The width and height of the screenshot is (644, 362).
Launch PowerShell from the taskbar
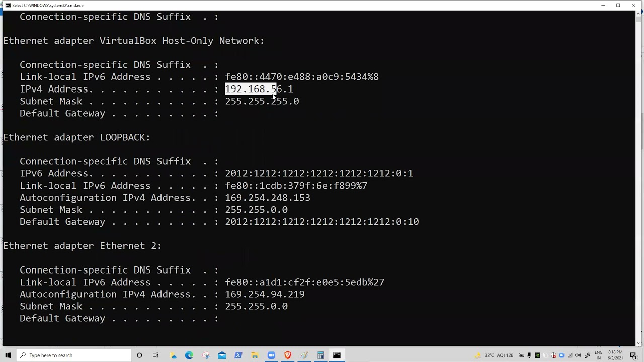[x=238, y=355]
